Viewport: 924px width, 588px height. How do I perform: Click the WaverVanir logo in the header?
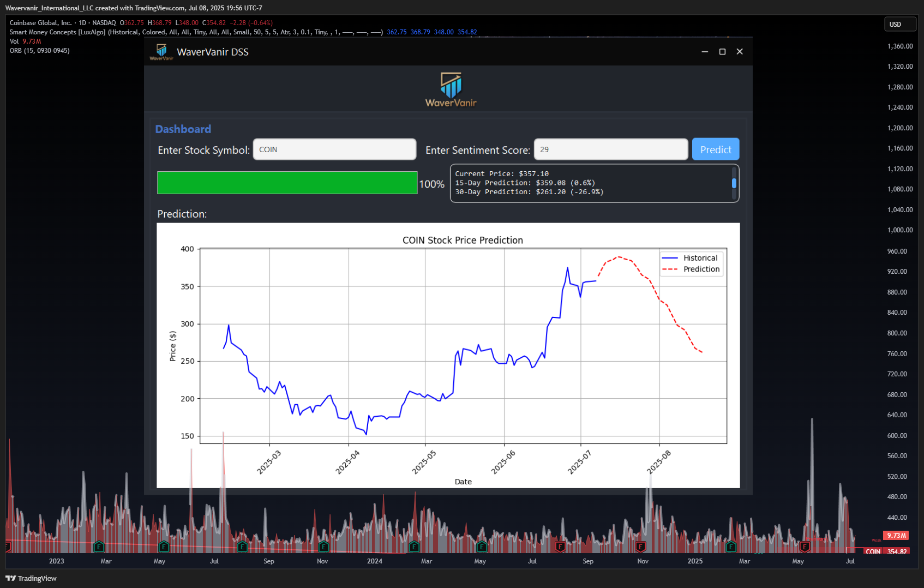point(451,89)
